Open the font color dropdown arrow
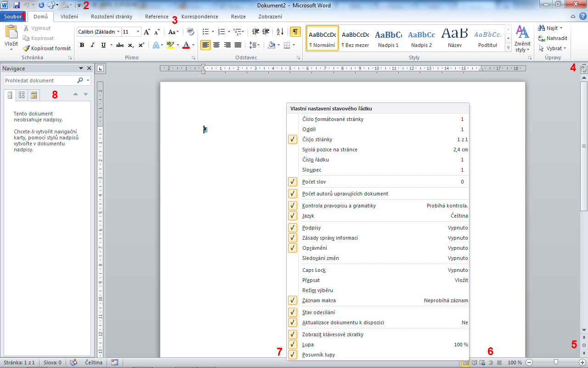The image size is (588, 368). [x=193, y=45]
